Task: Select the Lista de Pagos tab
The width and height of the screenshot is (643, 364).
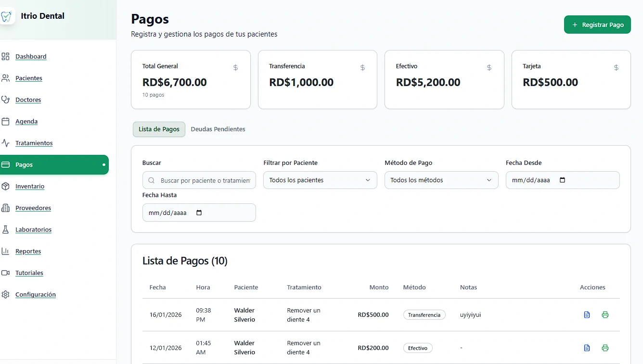Action: (x=159, y=129)
